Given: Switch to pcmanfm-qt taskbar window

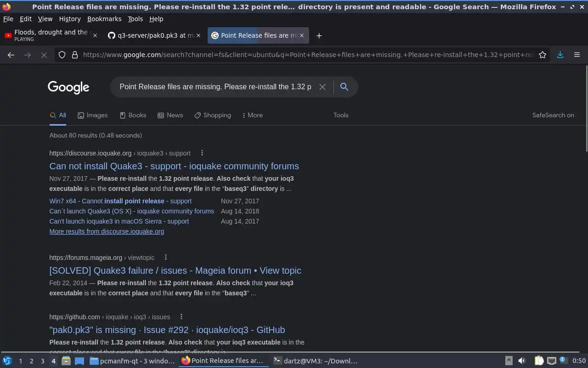Looking at the screenshot, I should coord(132,361).
